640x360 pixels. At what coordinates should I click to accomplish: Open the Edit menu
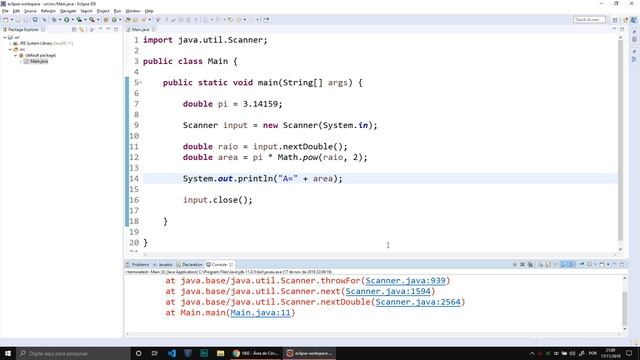(x=16, y=11)
